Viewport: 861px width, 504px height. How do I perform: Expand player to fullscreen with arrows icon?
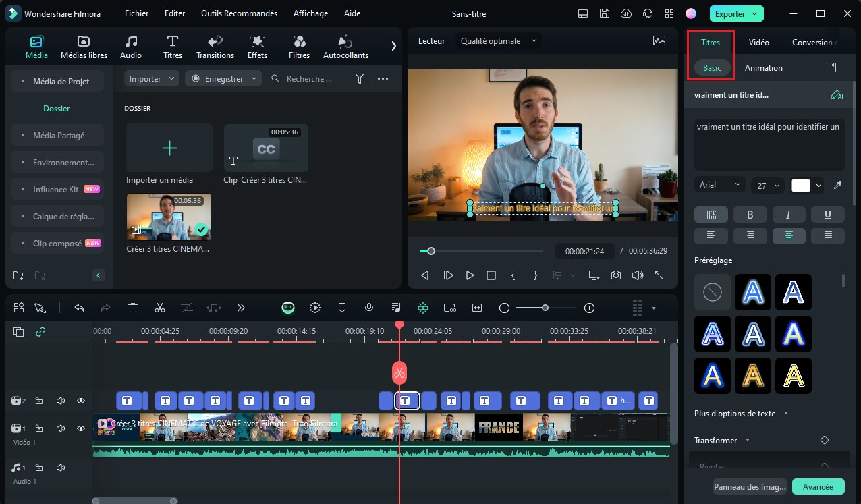tap(659, 275)
